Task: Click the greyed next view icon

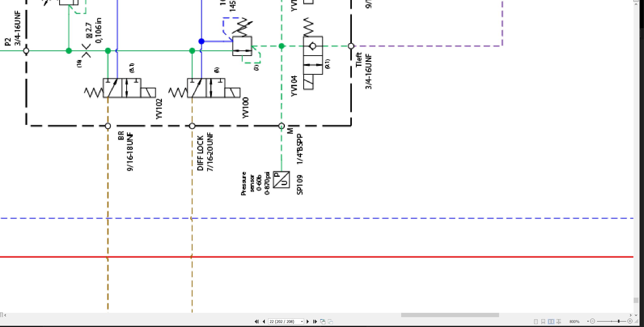Action: 330,321
